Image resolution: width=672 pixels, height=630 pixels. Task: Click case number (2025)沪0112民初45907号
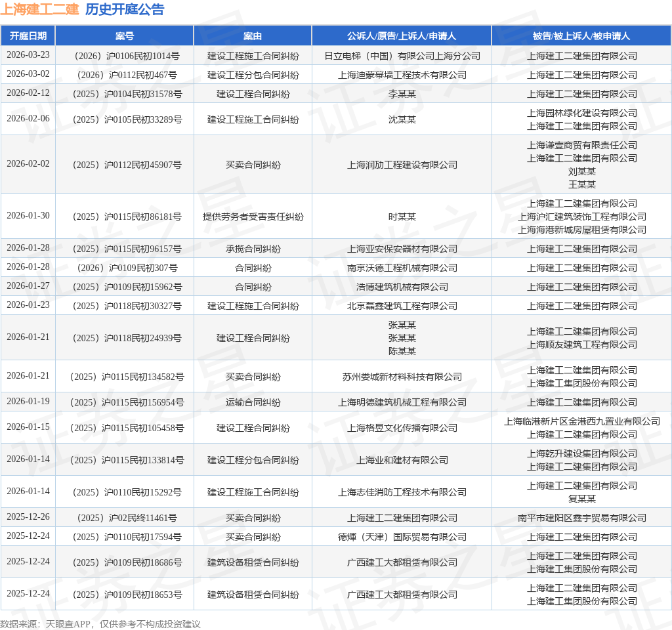pyautogui.click(x=125, y=165)
